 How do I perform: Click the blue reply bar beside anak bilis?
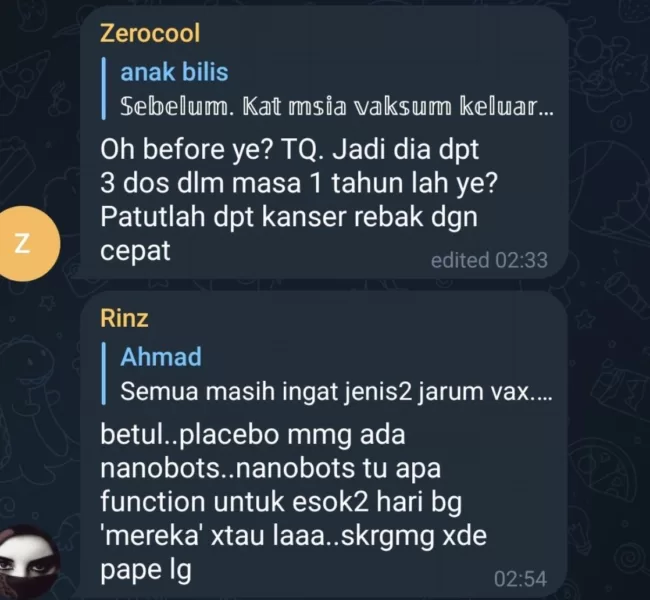click(x=104, y=88)
